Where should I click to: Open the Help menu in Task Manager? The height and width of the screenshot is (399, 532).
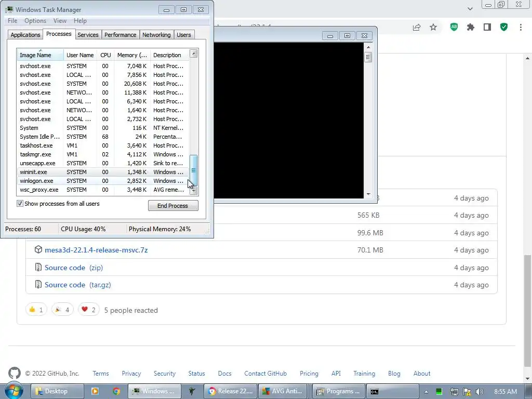[x=80, y=21]
